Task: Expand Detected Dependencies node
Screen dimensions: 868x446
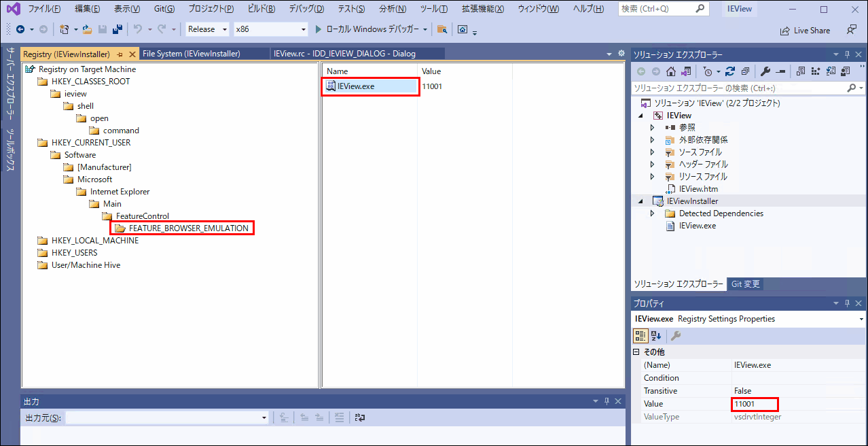Action: (x=653, y=213)
